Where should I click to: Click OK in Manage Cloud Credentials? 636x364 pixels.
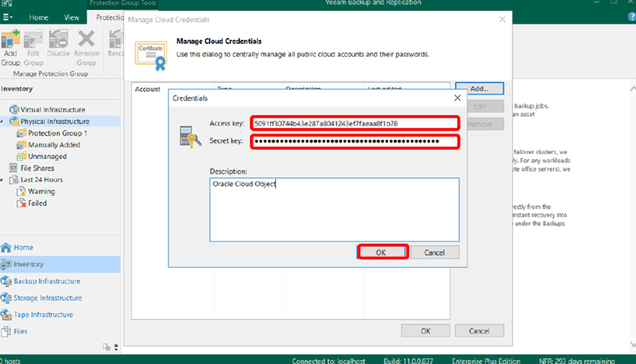[x=425, y=331]
